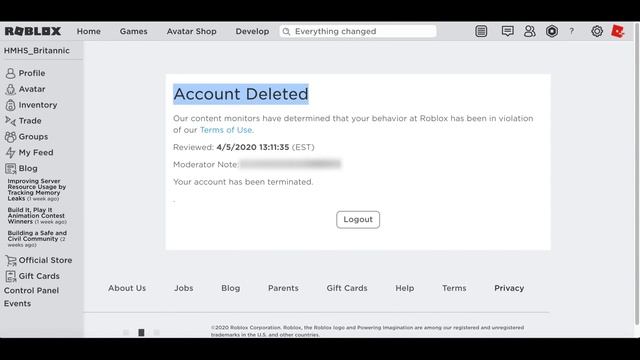
Task: Click the Trade arrows icon
Action: click(x=11, y=121)
